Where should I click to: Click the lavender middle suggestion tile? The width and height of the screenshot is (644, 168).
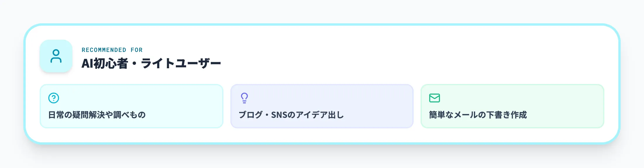pos(322,106)
